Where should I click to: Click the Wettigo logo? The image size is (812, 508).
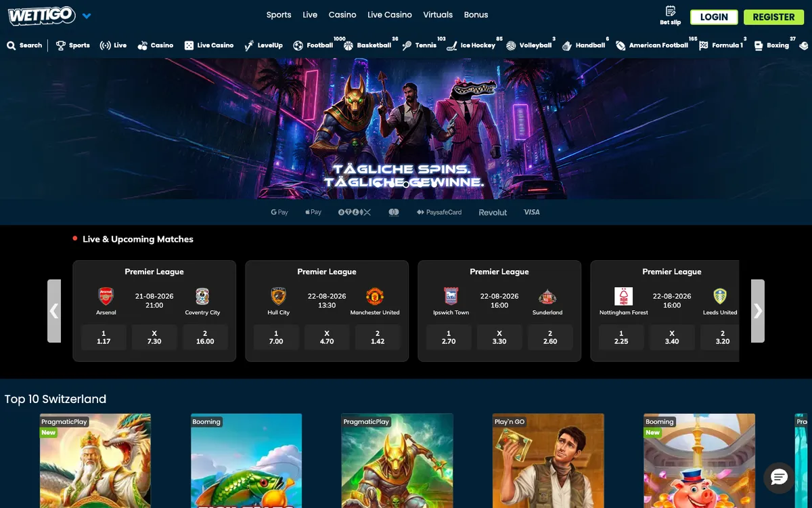41,16
